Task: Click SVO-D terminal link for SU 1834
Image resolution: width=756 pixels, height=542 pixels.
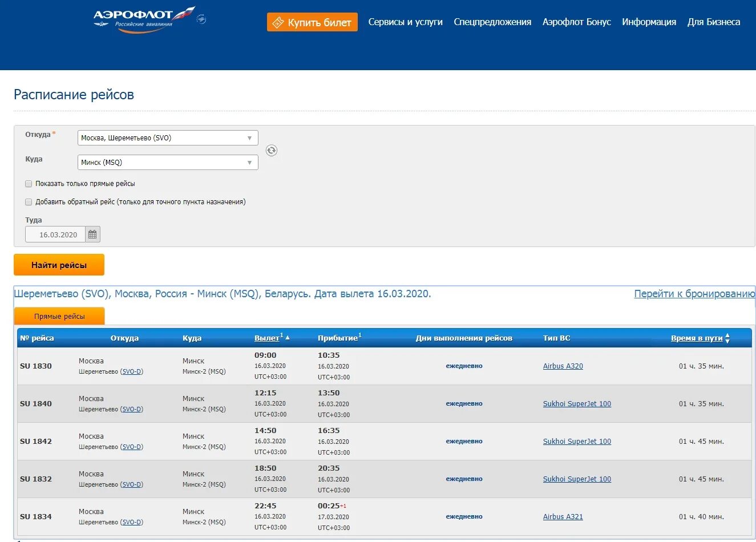Action: (x=132, y=522)
